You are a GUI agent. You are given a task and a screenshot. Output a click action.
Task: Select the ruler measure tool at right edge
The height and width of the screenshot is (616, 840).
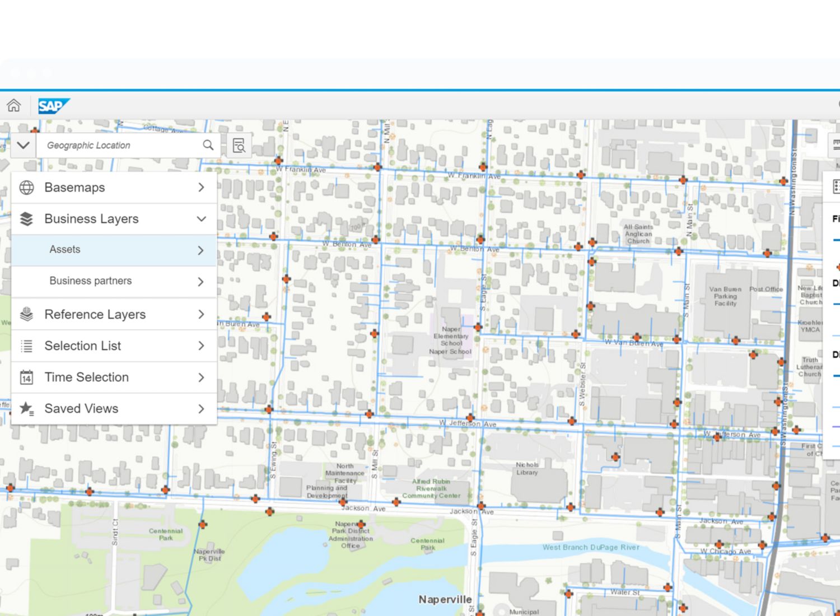pos(836,144)
